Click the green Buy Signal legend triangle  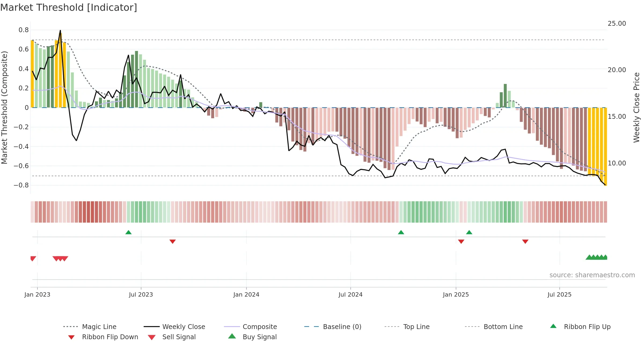click(232, 336)
